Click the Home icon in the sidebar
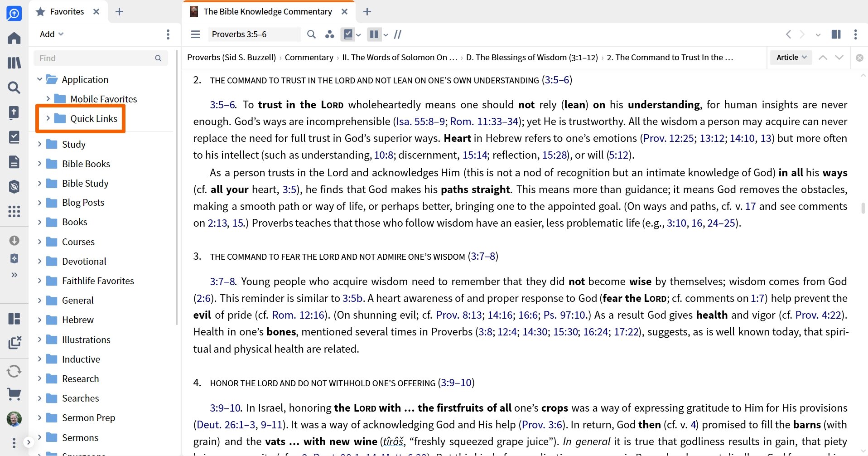868x456 pixels. click(x=14, y=38)
